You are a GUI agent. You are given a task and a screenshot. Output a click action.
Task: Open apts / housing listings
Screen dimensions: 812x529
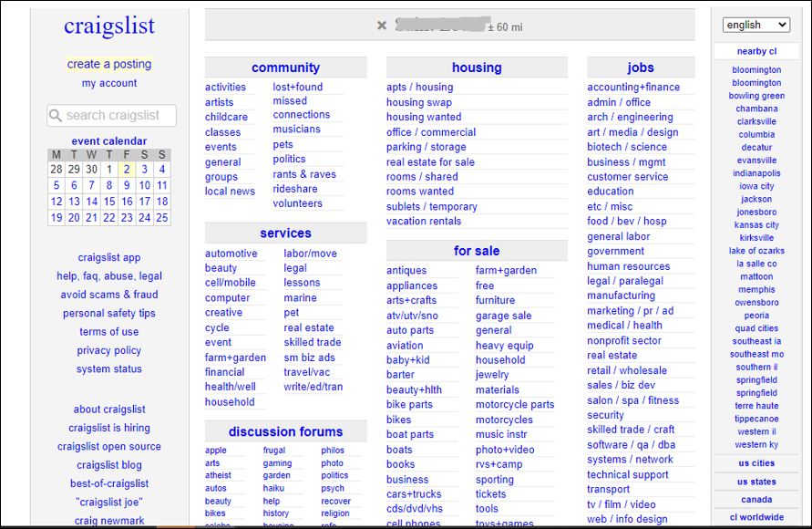(x=420, y=87)
